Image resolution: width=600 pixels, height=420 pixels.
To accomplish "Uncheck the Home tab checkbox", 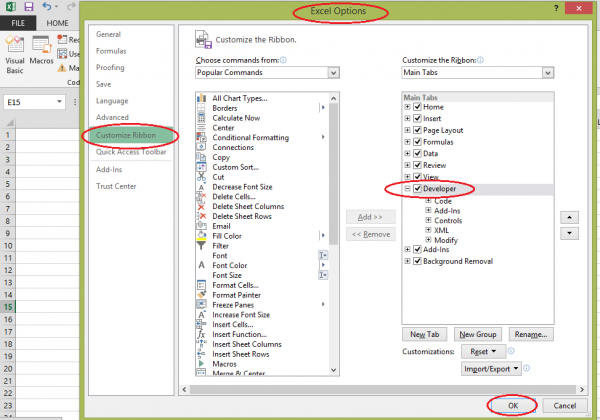I will pos(417,107).
